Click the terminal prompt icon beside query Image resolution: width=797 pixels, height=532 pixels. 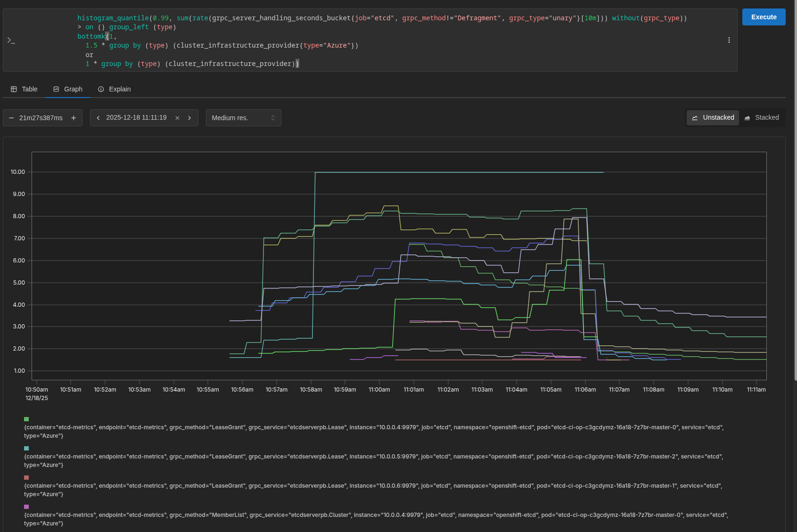point(11,41)
